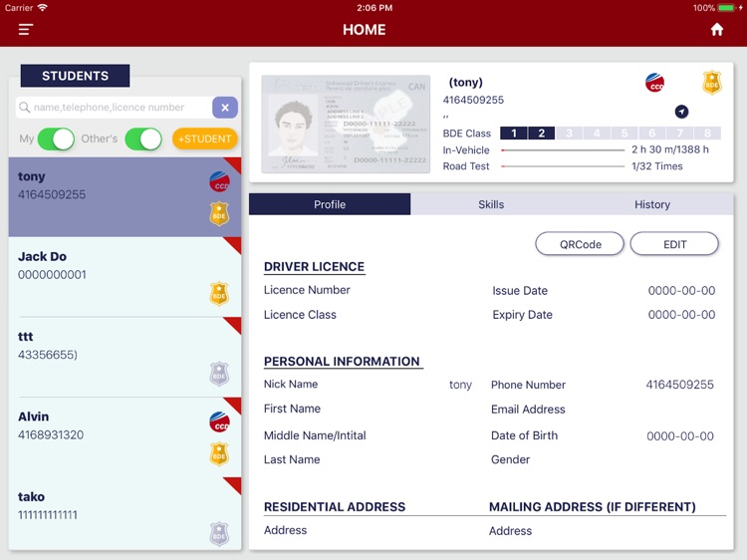Select student ttt in list
747x560 pixels.
[124, 357]
